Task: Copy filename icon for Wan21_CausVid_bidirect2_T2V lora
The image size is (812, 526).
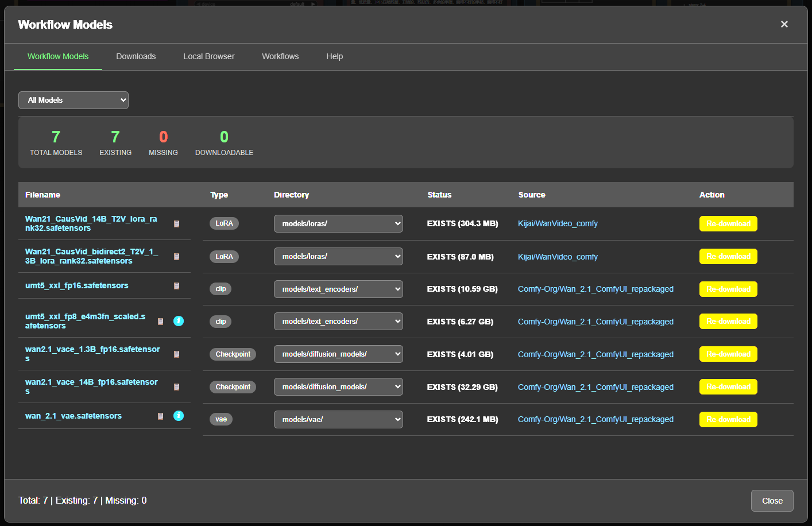Action: click(177, 257)
